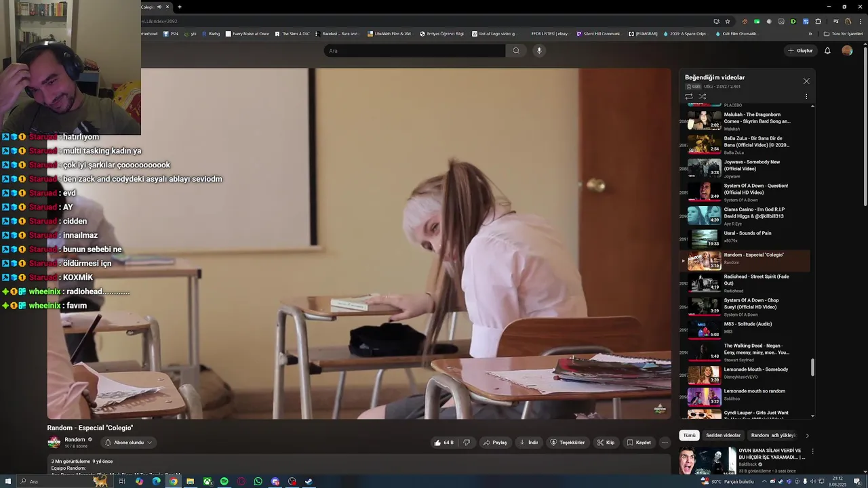Open weather widget 30°C Parçalı bulutlu

pos(728,481)
